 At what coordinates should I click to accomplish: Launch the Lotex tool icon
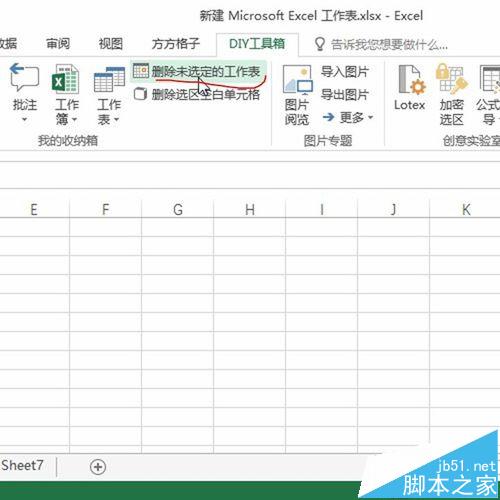tap(412, 79)
